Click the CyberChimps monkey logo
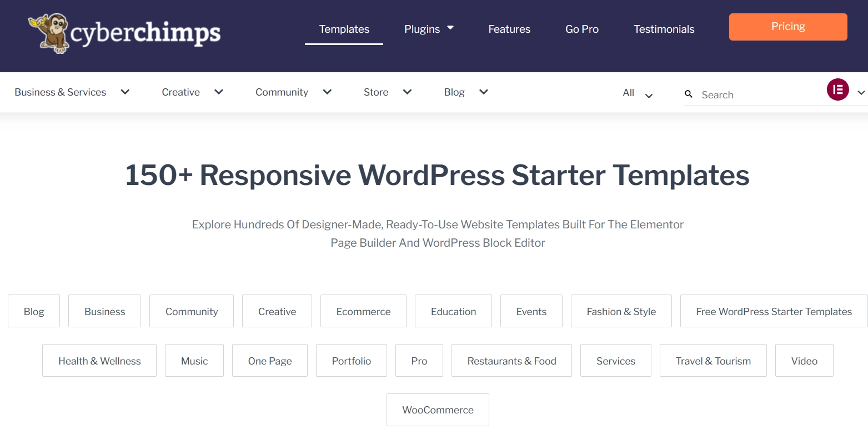The width and height of the screenshot is (868, 444). [124, 33]
